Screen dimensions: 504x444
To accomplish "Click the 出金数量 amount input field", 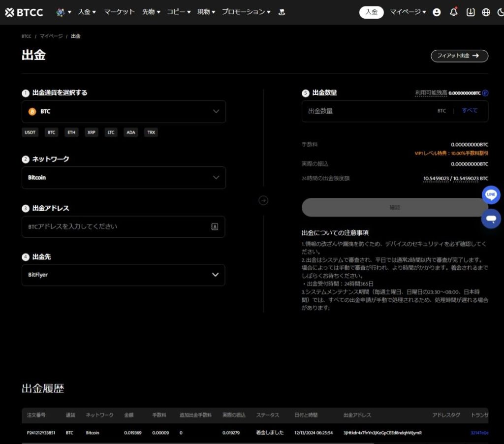I will pos(364,111).
